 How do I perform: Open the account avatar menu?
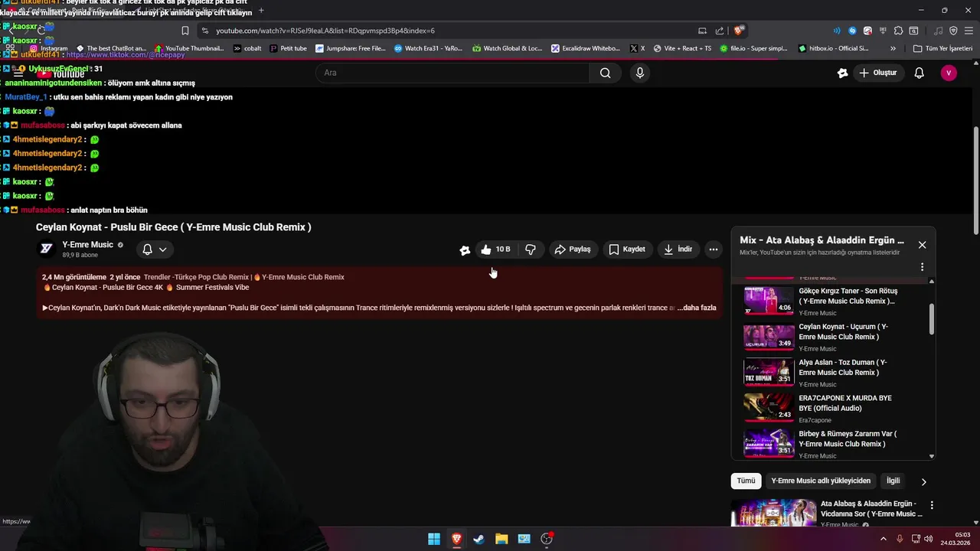coord(949,73)
